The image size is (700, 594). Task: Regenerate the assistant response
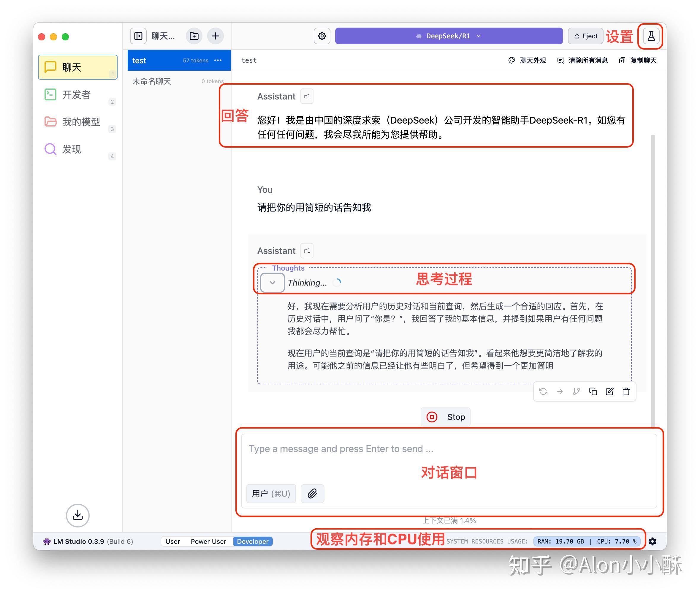tap(544, 391)
